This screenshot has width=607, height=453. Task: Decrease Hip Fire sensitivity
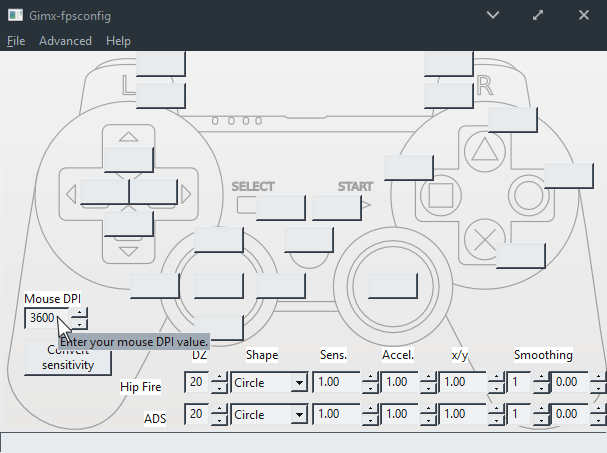coord(370,388)
